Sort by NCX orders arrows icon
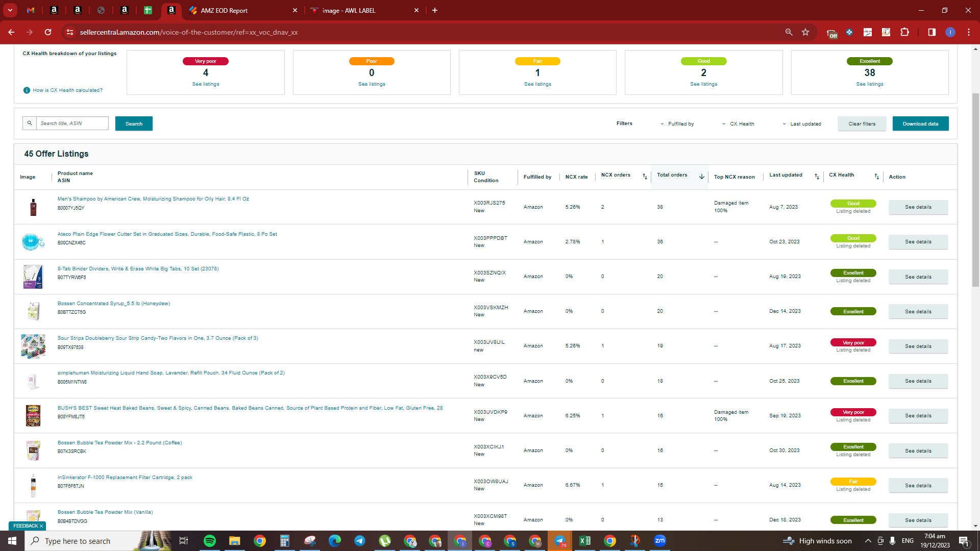Viewport: 980px width, 551px height. [x=645, y=177]
